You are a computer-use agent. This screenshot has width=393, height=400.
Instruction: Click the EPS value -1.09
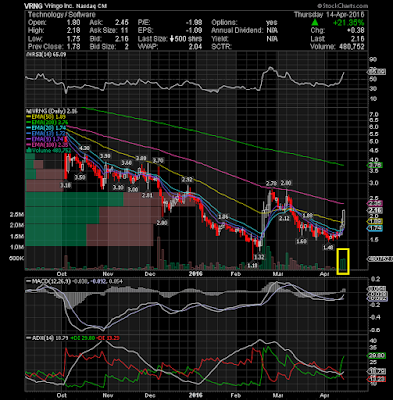(194, 31)
